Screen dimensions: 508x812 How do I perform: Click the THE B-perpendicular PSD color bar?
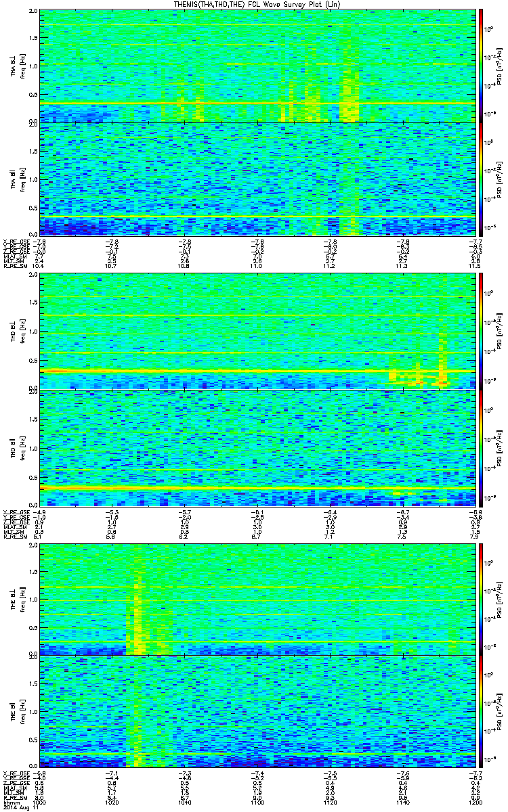coord(482,598)
